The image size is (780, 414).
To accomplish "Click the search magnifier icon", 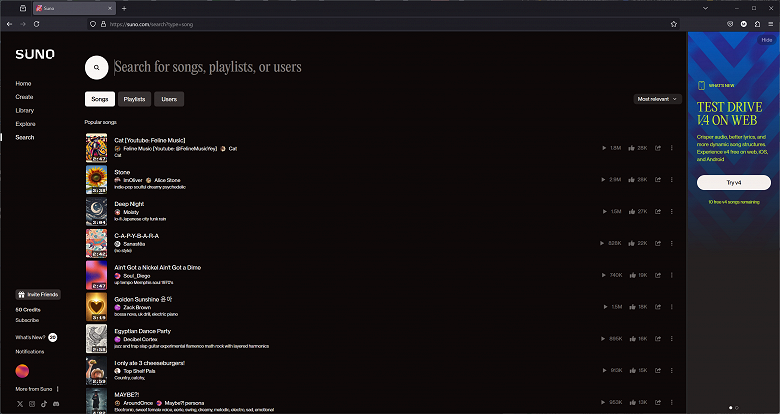I will [96, 67].
